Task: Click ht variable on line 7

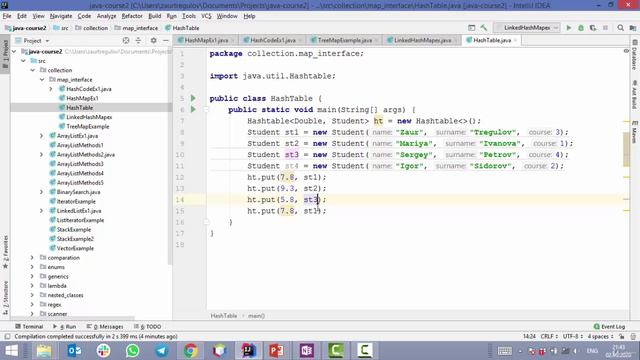Action: click(x=378, y=121)
